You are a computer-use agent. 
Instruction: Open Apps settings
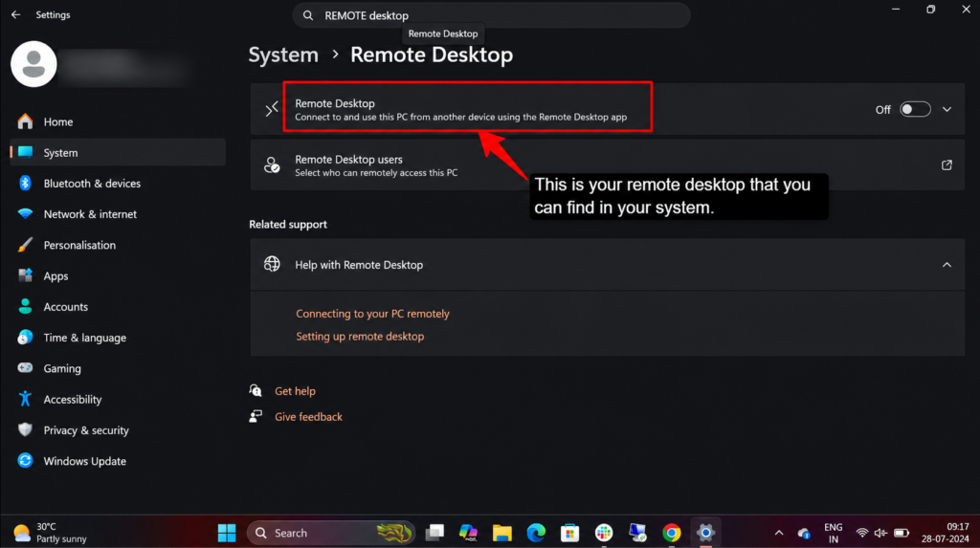[x=118, y=276]
